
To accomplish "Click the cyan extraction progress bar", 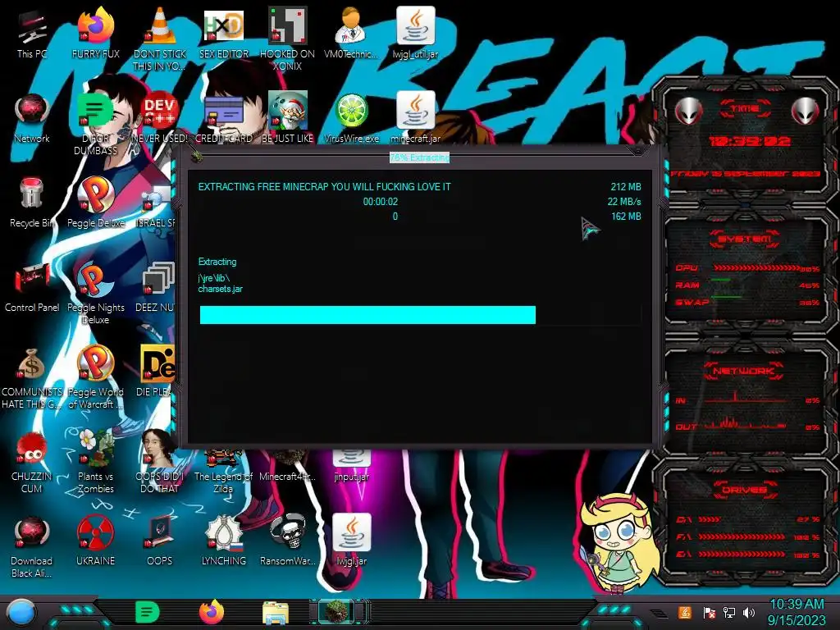I will click(421, 315).
